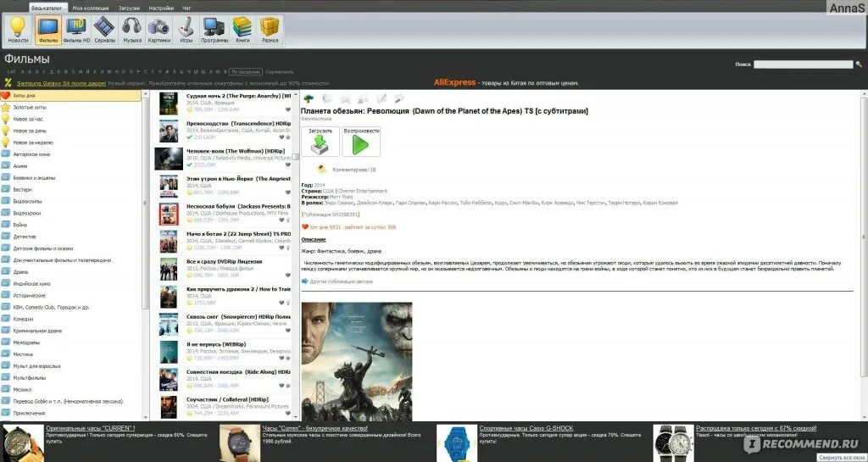This screenshot has height=462, width=868.
Task: Select Мачо и ботан 2 (22 Jump Street)
Action: coord(221,242)
